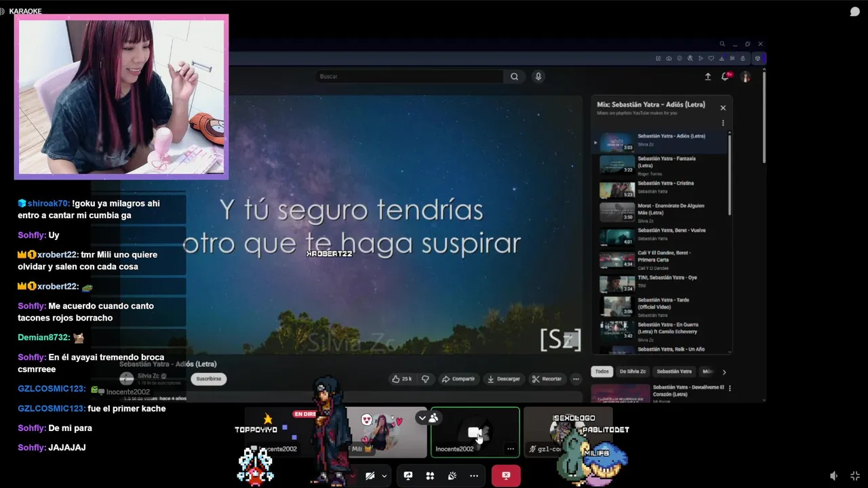Click the mix playlist scrollbar
Image resolution: width=868 pixels, height=488 pixels.
coord(730,175)
